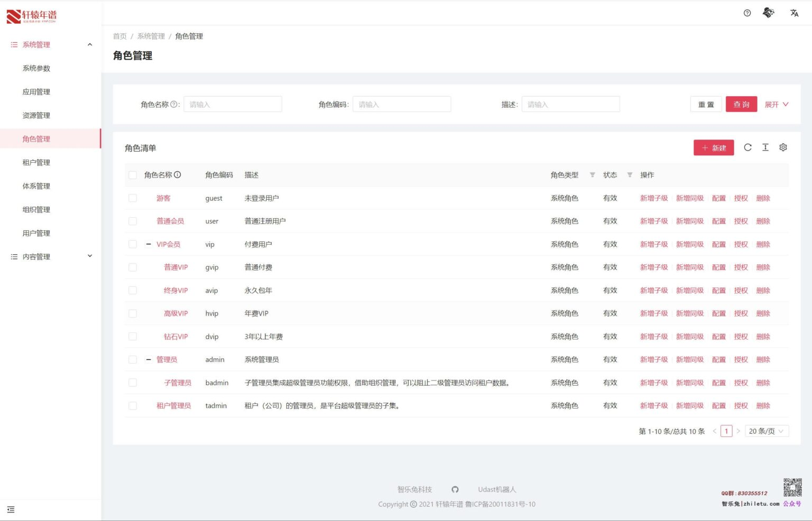
Task: Click the 新建 button
Action: tap(714, 148)
